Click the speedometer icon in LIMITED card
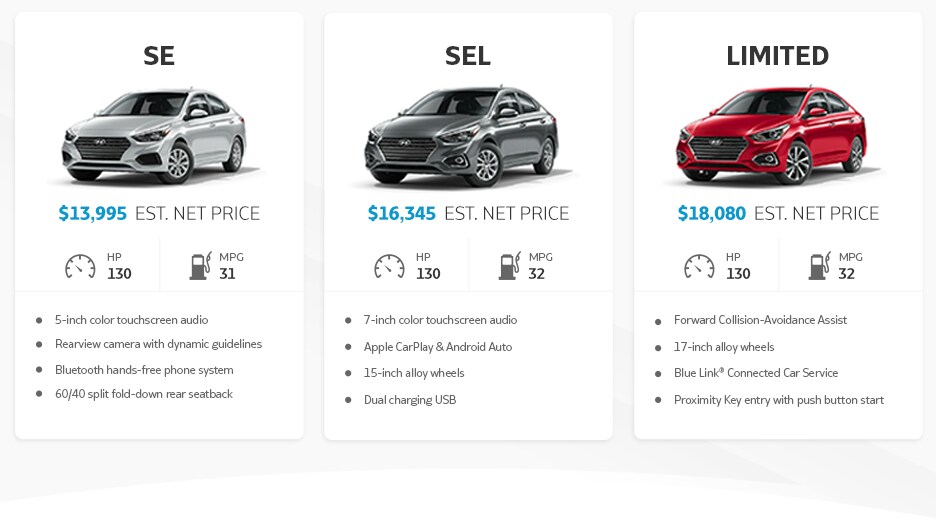 (x=699, y=266)
